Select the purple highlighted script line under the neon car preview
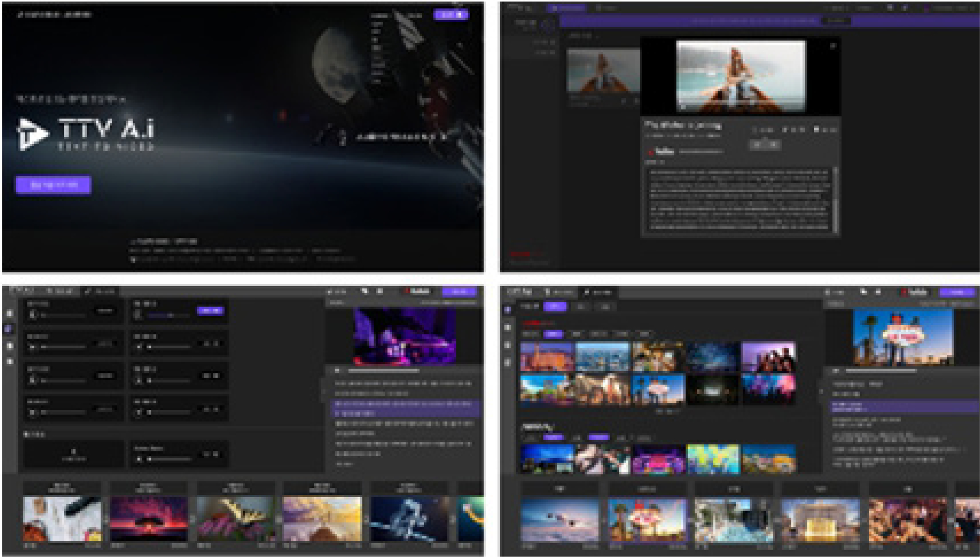The height and width of the screenshot is (557, 980). [x=406, y=408]
